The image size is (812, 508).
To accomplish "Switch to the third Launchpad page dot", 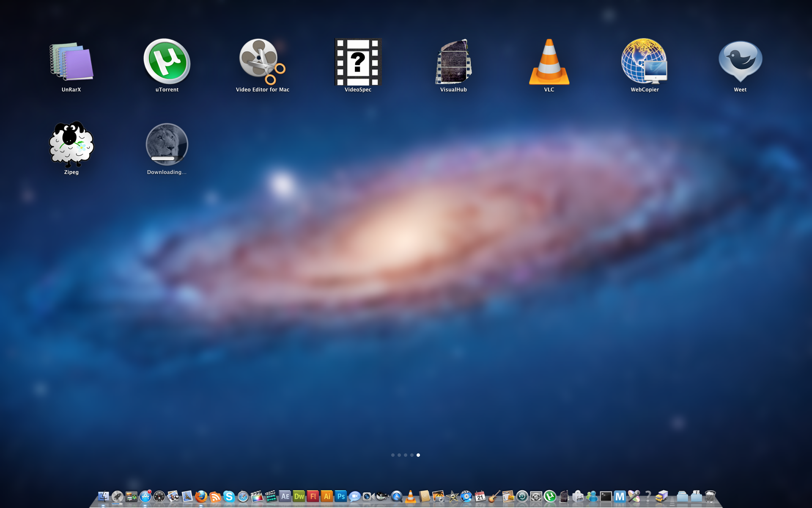I will click(406, 455).
